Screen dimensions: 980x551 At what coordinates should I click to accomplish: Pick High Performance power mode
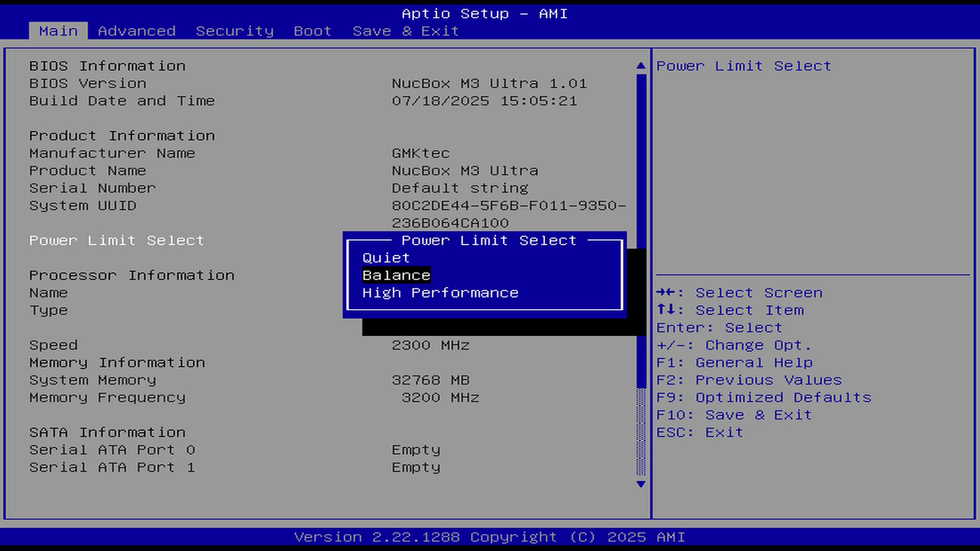coord(440,293)
